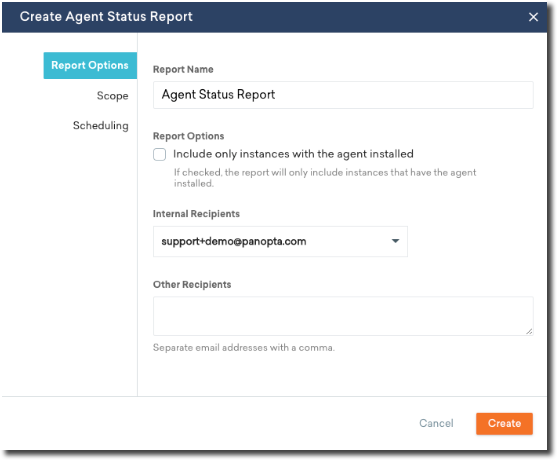Click the dialog title bar text

(106, 17)
